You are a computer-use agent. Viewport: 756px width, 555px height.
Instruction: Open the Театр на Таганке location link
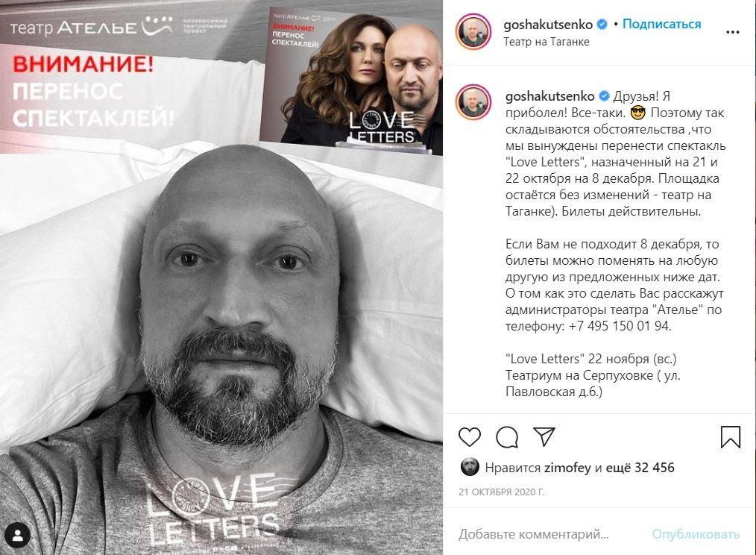coord(546,42)
